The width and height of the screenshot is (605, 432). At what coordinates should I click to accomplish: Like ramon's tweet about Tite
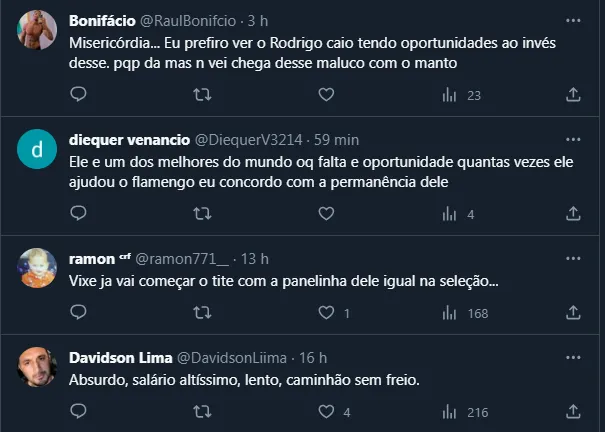point(325,313)
